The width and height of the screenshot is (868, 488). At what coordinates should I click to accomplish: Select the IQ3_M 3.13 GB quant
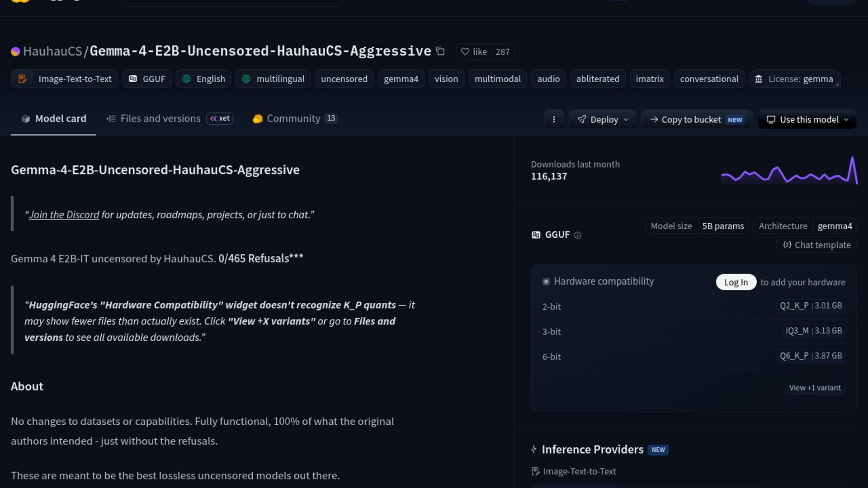point(814,331)
